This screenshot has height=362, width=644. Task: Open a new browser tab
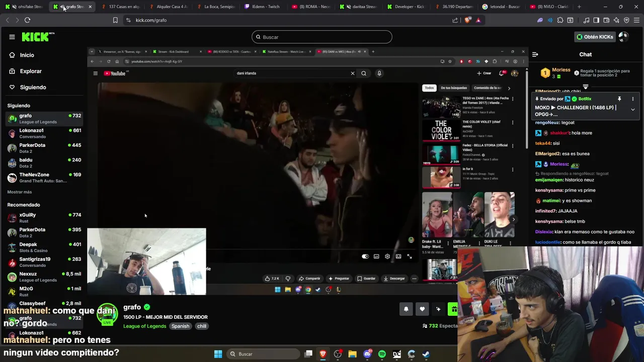(x=579, y=7)
